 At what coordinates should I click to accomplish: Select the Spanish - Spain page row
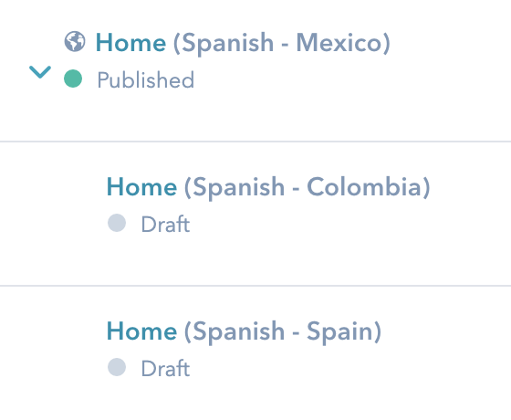pos(255,353)
